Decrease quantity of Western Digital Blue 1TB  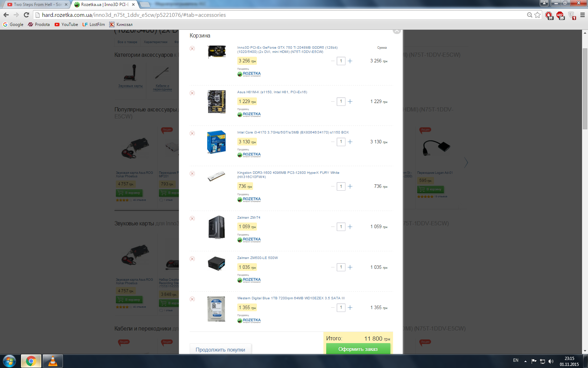[x=332, y=308]
